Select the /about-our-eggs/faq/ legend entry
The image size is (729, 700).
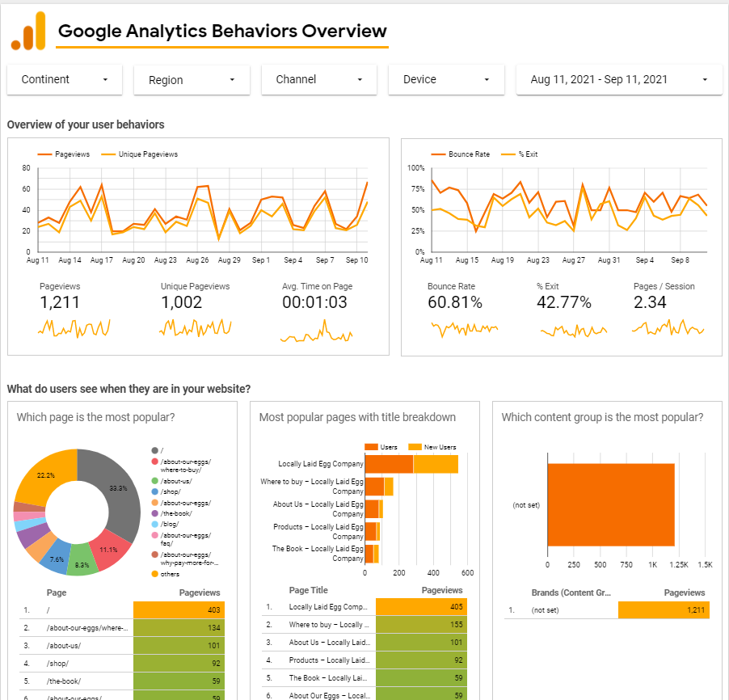click(x=181, y=539)
